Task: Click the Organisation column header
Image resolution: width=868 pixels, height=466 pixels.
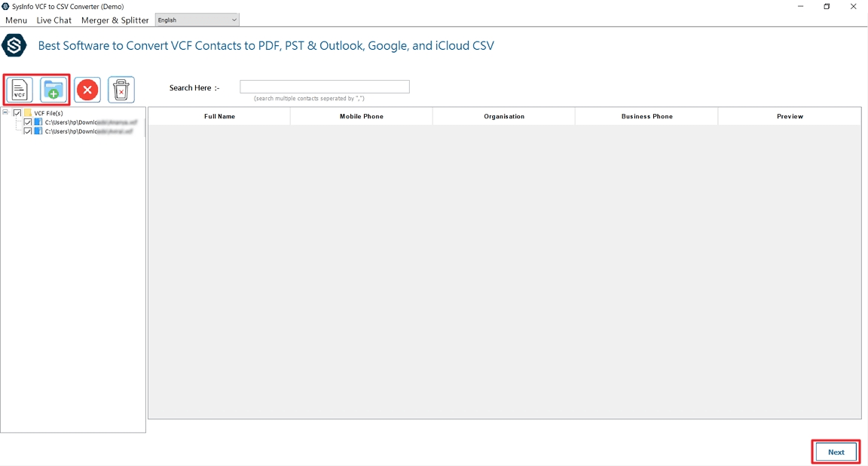Action: pos(504,116)
